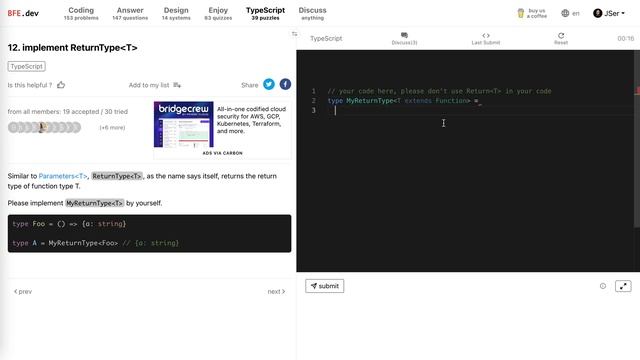640x360 pixels.
Task: Open the Answer questions tab
Action: [x=130, y=13]
